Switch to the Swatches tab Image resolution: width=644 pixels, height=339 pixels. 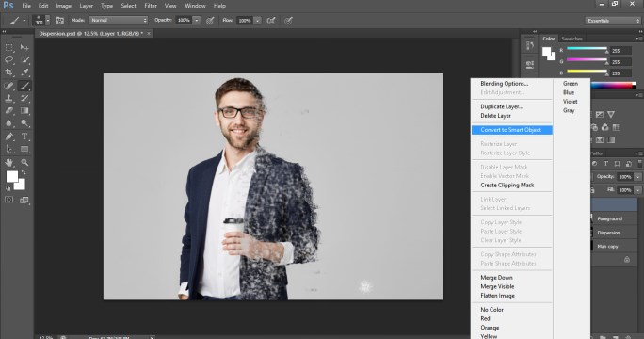click(572, 39)
